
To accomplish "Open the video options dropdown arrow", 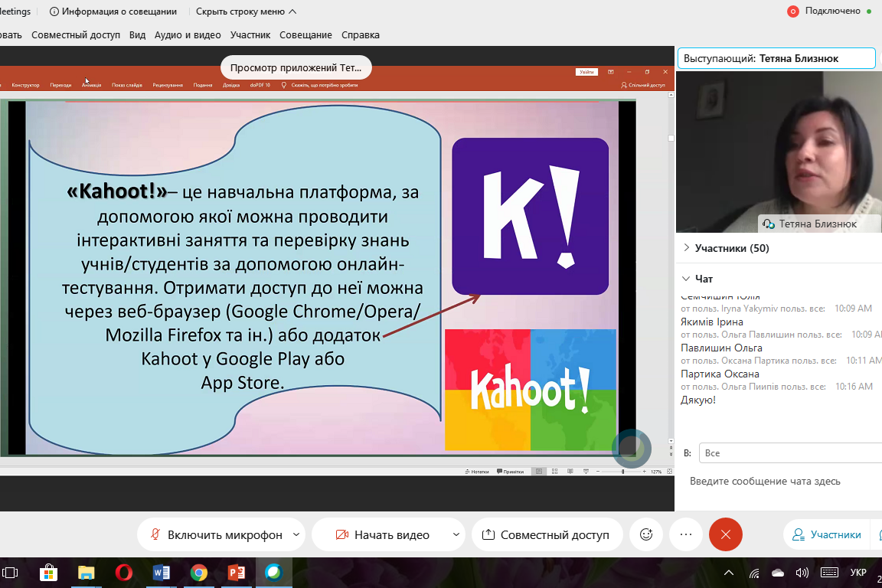I will coord(456,534).
